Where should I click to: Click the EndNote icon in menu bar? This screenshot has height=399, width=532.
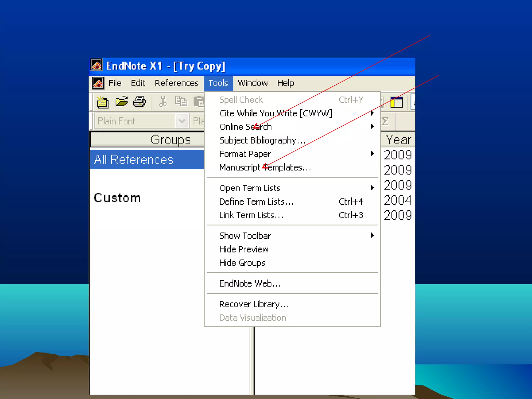[x=98, y=83]
